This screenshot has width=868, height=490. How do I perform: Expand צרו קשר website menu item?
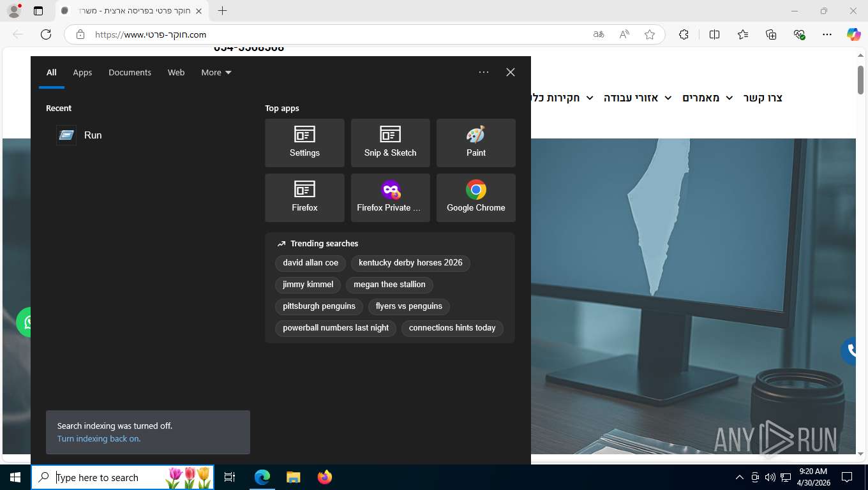click(x=763, y=98)
